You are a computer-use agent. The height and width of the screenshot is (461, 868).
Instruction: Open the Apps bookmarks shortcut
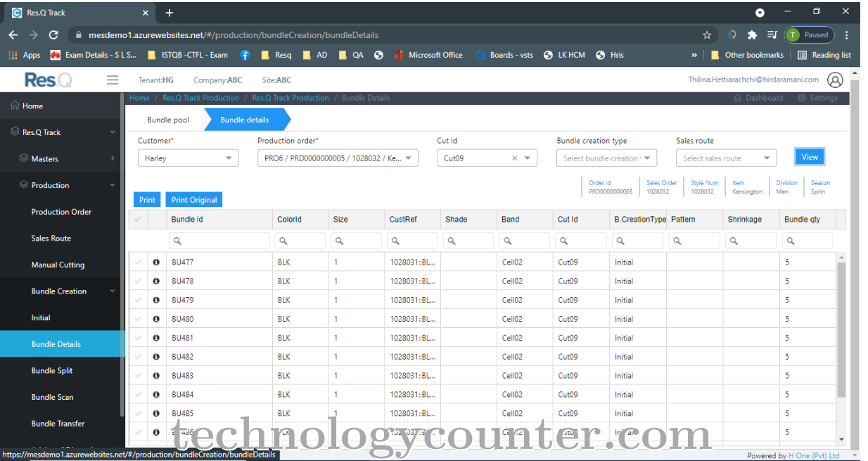pyautogui.click(x=25, y=55)
